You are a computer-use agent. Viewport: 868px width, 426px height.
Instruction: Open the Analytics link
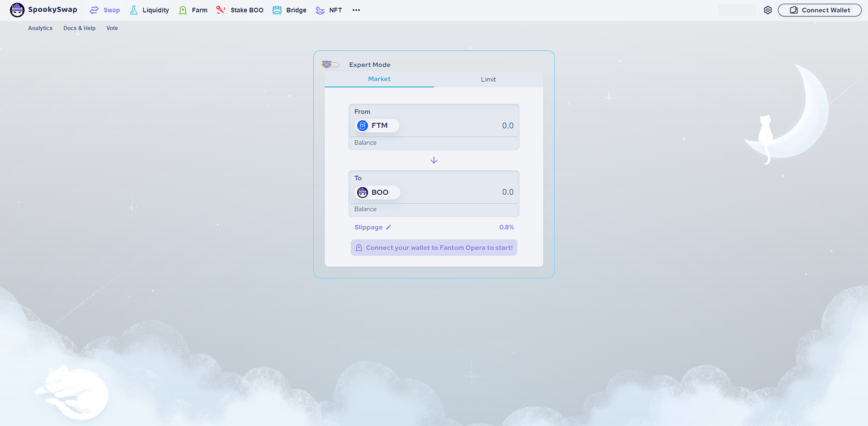click(40, 28)
